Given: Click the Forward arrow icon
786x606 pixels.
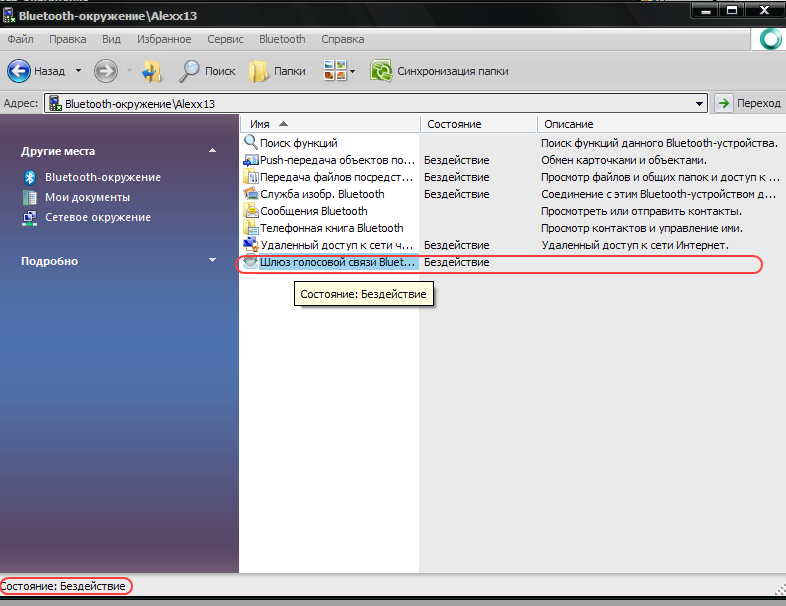Looking at the screenshot, I should click(x=106, y=71).
